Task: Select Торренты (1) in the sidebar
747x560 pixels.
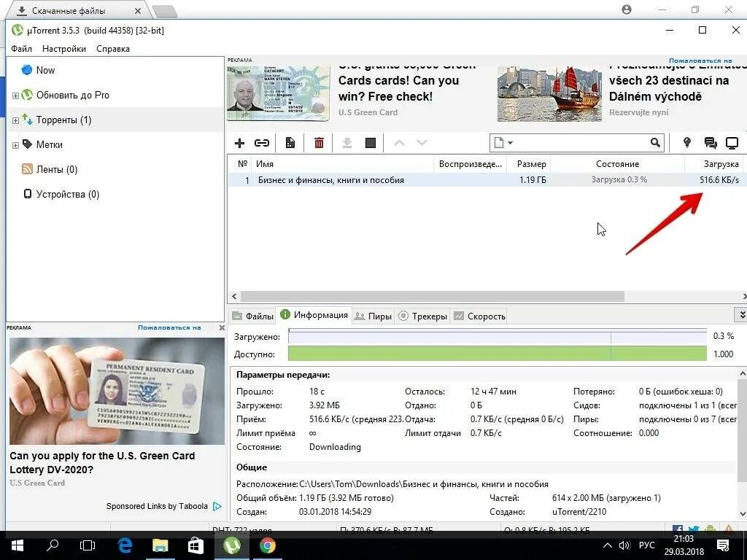Action: pos(64,120)
